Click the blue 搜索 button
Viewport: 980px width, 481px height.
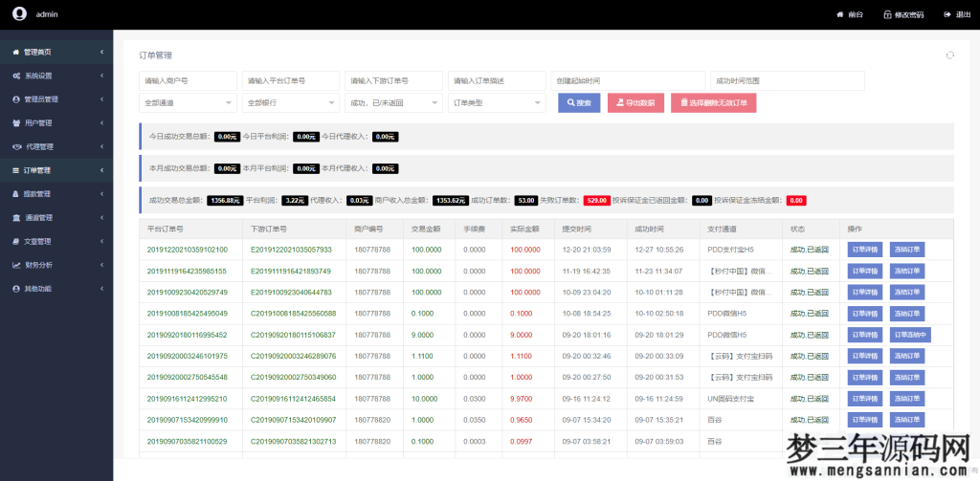579,102
